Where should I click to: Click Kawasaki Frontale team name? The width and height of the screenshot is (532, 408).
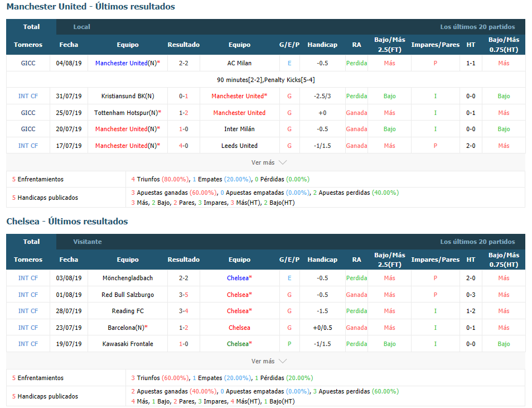click(x=128, y=344)
